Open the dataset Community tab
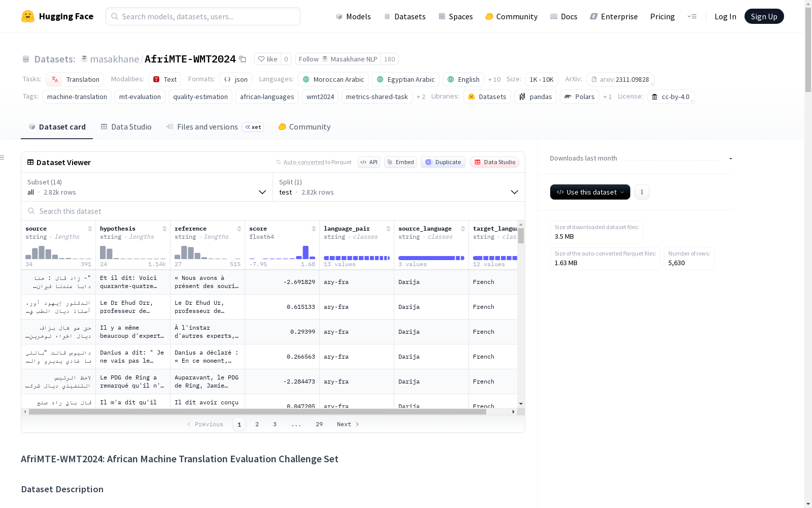 click(x=304, y=127)
